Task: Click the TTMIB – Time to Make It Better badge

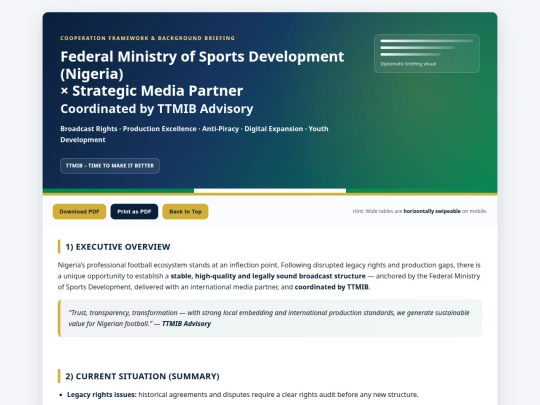Action: pos(110,166)
